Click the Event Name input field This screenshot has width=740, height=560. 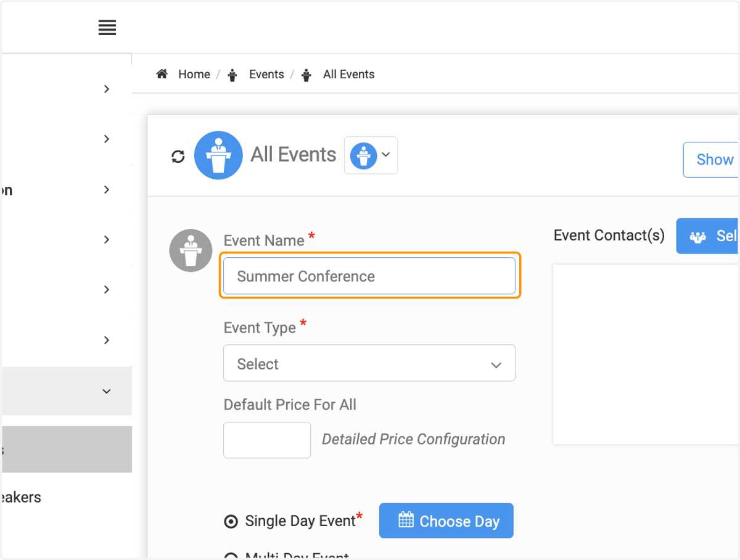coord(369,276)
